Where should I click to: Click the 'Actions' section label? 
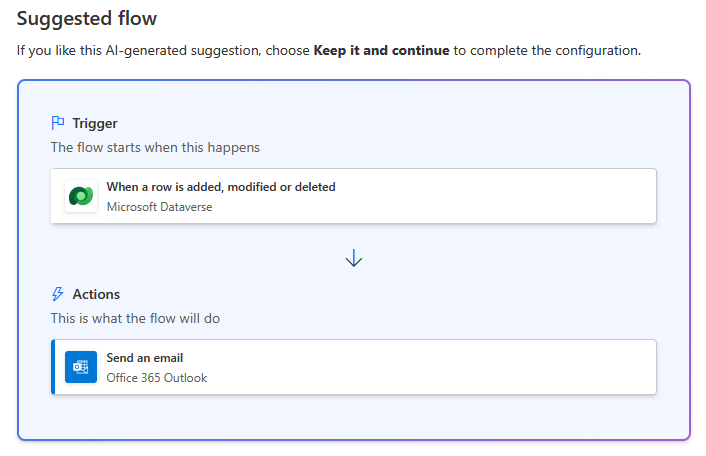click(96, 294)
